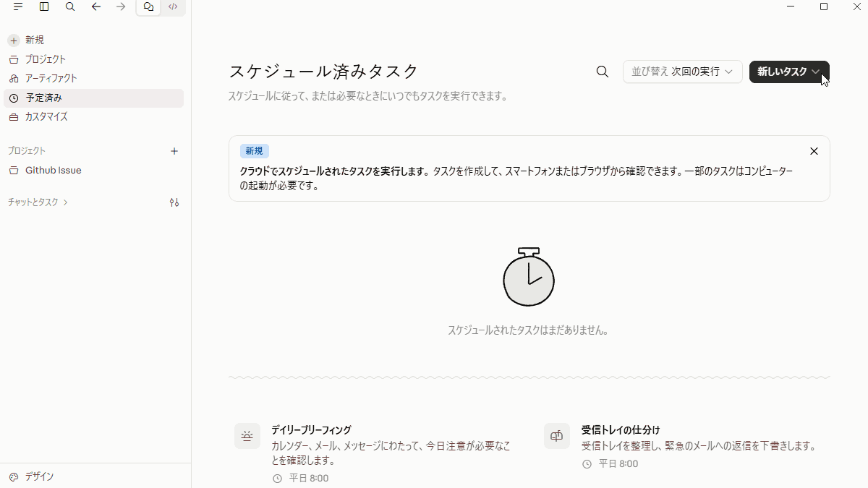868x488 pixels.
Task: Click the 新規 plus item
Action: (x=95, y=40)
